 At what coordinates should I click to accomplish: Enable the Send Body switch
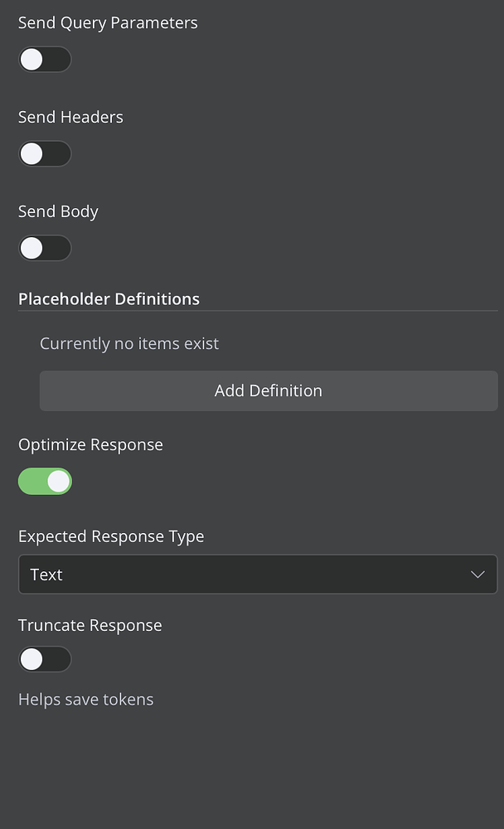tap(45, 248)
